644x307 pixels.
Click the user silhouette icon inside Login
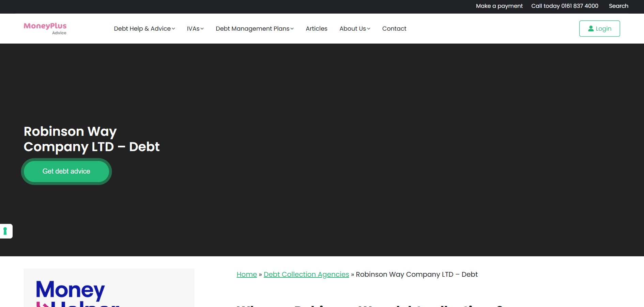591,29
